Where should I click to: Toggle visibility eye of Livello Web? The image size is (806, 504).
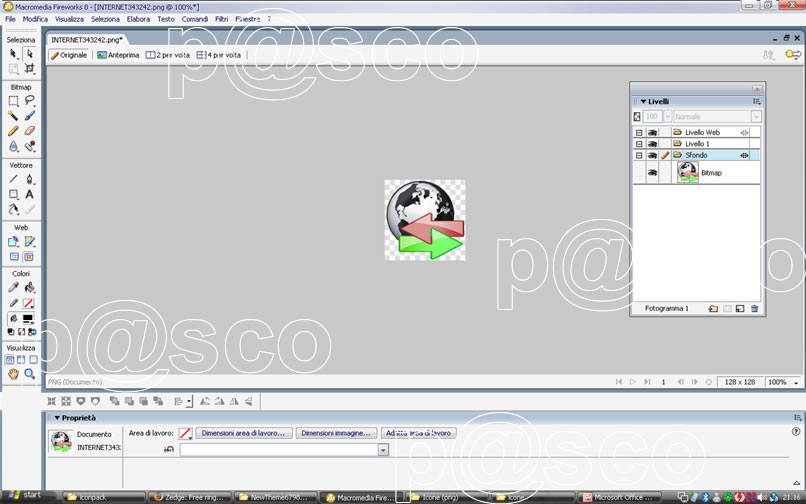(652, 133)
